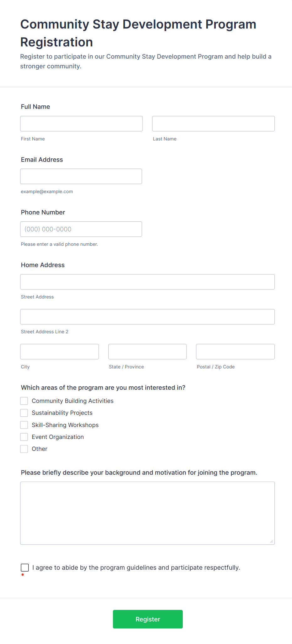292x644 pixels.
Task: Select the Street Address input
Action: pos(147,282)
